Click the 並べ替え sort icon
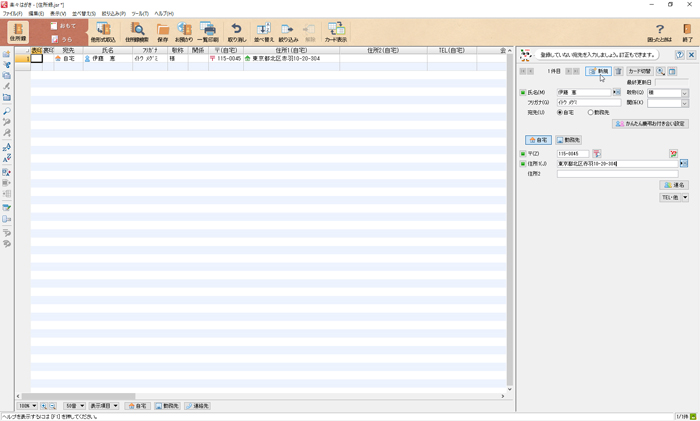Image resolution: width=700 pixels, height=421 pixels. tap(263, 32)
